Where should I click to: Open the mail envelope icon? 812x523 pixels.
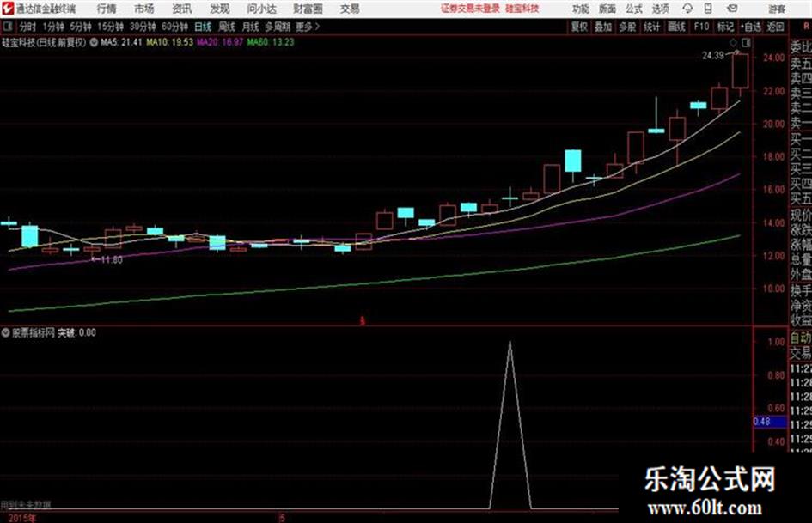click(x=732, y=9)
